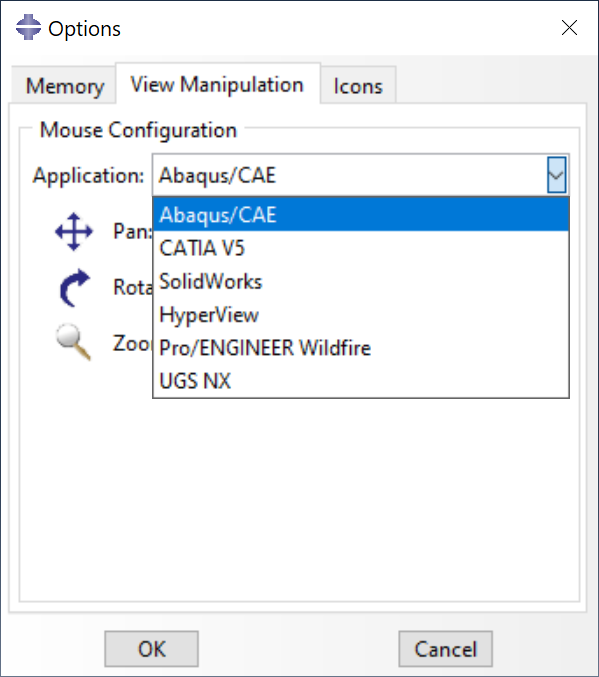Close the Options dialog window
The image size is (599, 677).
[x=569, y=28]
